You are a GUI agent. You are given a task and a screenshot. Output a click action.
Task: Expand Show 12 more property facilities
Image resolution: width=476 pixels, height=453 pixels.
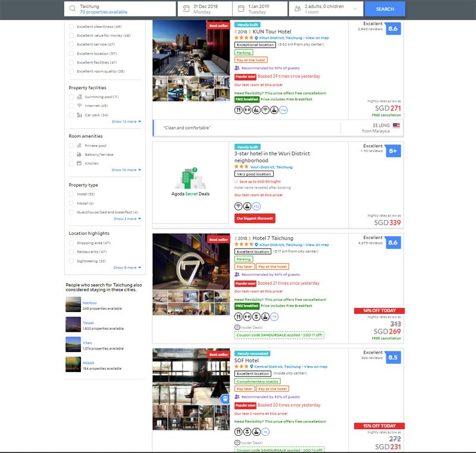click(126, 122)
